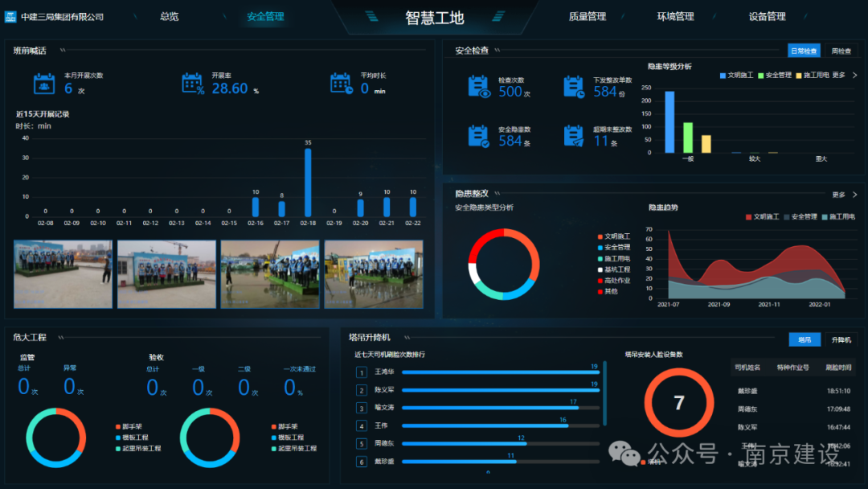The image size is (868, 489).
Task: Toggle 基坑工程 legend in donut chart
Action: 614,269
